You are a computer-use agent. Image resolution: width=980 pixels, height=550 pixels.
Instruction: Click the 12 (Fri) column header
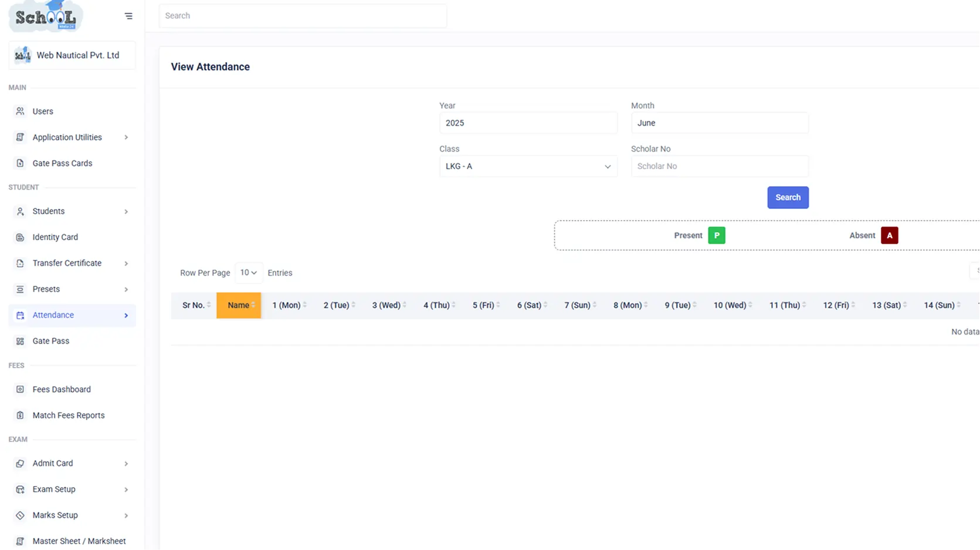(x=839, y=305)
